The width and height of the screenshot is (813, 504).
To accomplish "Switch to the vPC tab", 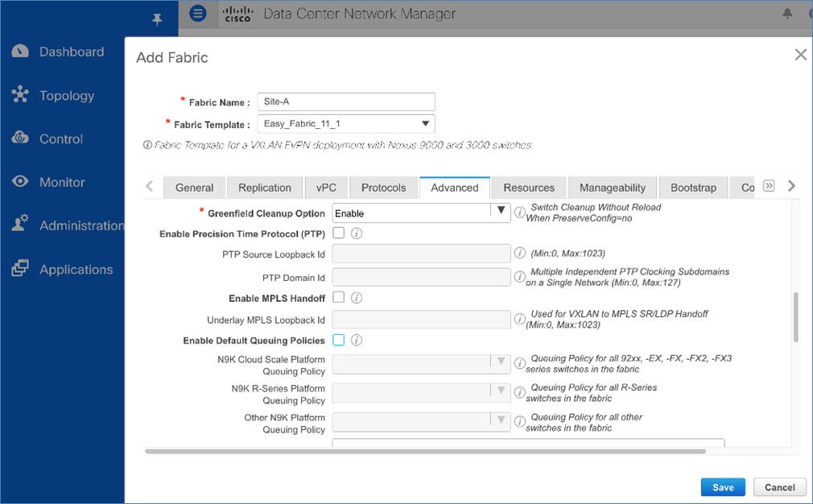I will (326, 188).
